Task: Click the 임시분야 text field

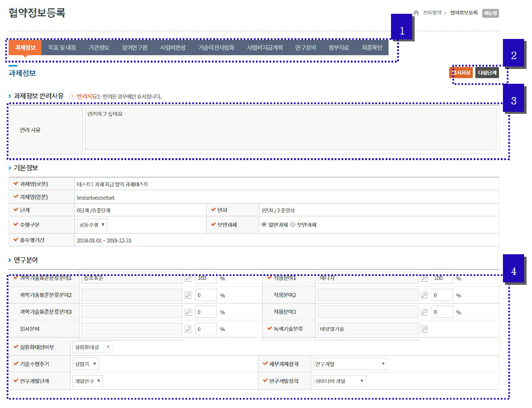Action: (x=132, y=329)
